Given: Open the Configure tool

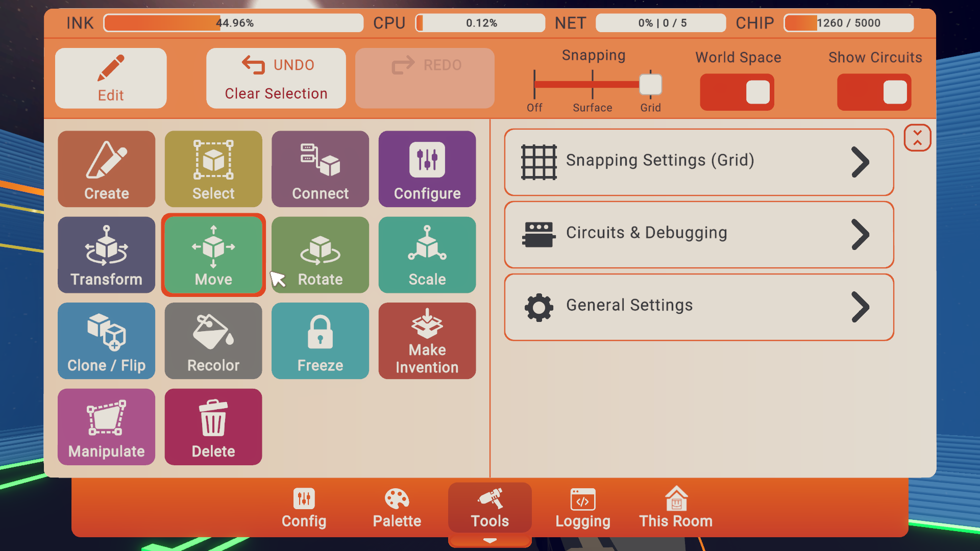Looking at the screenshot, I should click(427, 169).
